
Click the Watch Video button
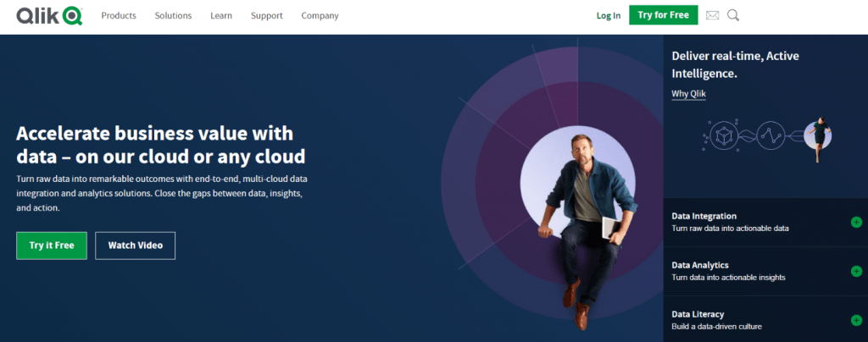pos(135,245)
